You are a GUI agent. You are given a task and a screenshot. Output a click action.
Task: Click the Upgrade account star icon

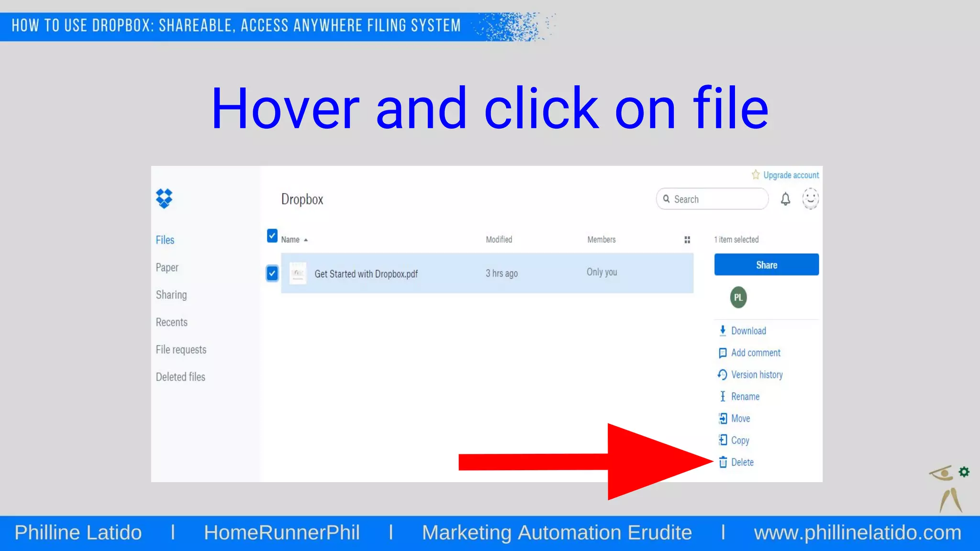point(756,175)
